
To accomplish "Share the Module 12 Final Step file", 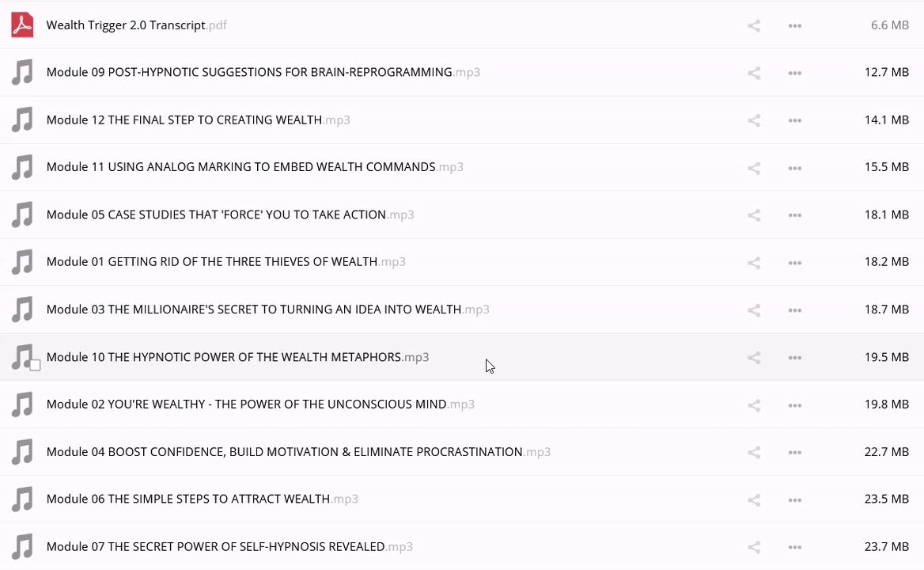I will click(754, 120).
